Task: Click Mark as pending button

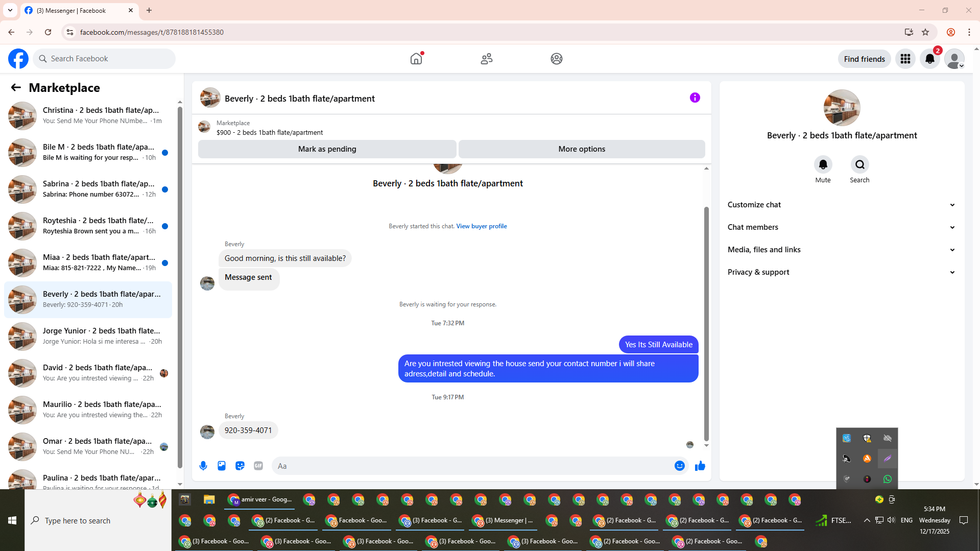Action: (327, 149)
